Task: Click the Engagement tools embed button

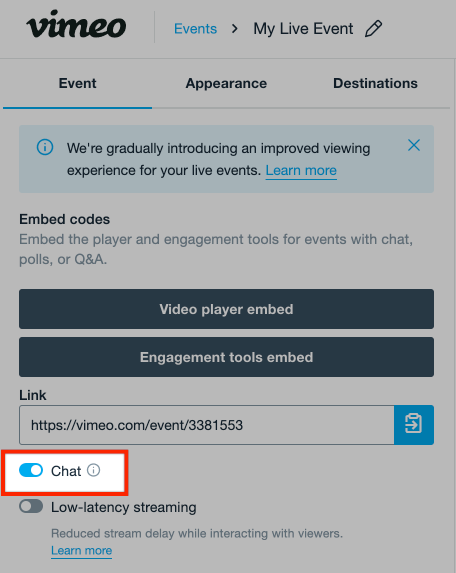Action: [x=227, y=357]
